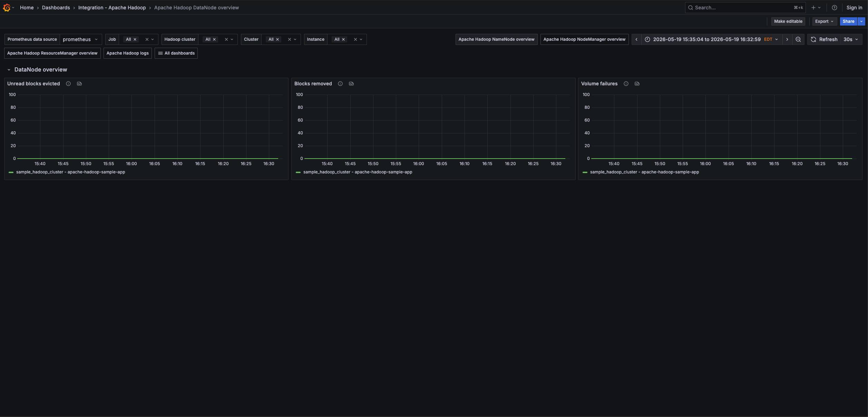
Task: Remove the All tag from Job filter
Action: pos(135,39)
